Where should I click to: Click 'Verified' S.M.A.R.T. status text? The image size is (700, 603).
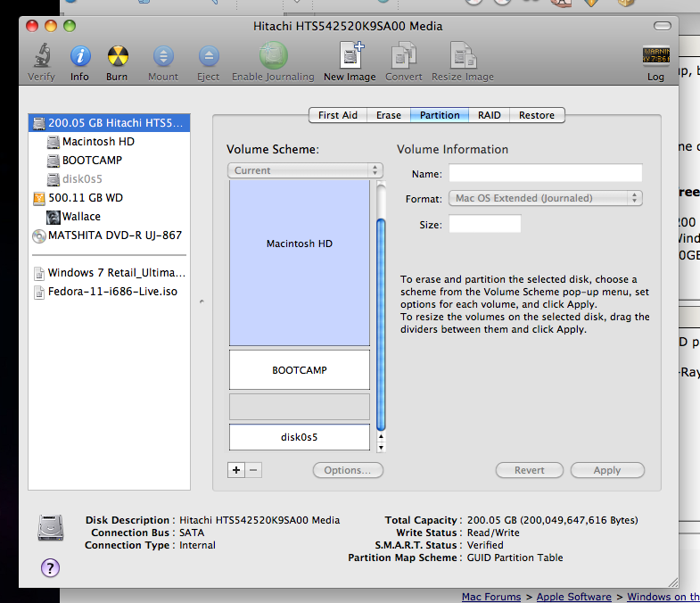(485, 545)
